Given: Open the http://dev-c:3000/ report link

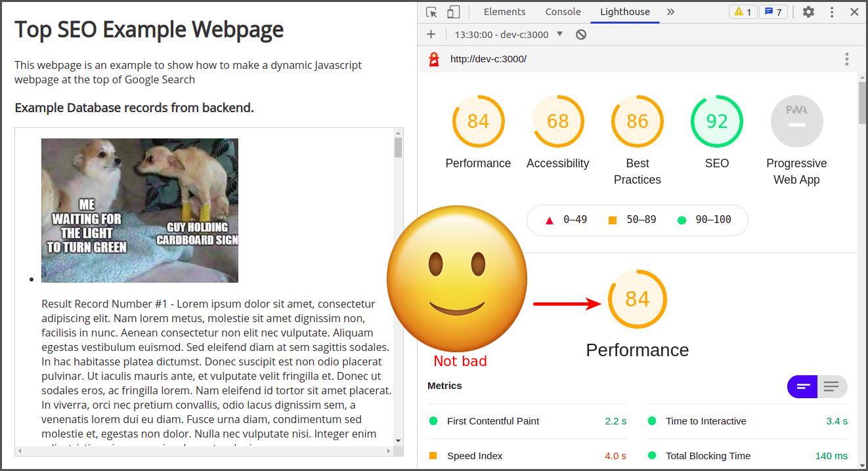Looking at the screenshot, I should (x=487, y=58).
